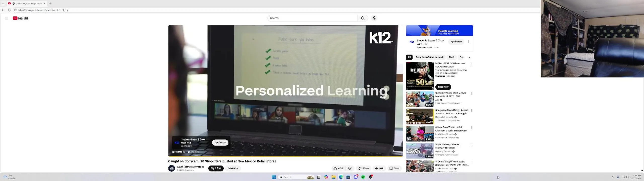
Task: Click Apply now in the video ad overlay
Action: 220,143
